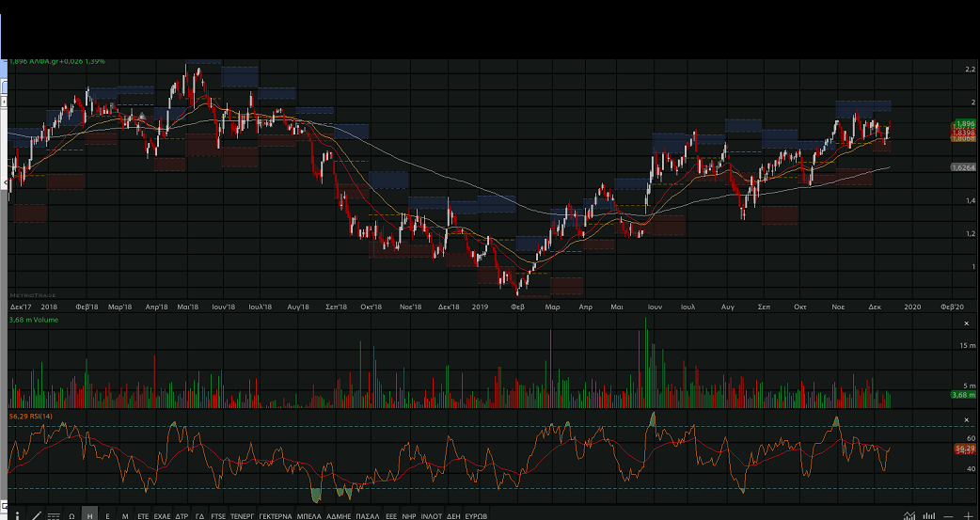Screen dimensions: 980x520
Task: Click the Ω symbol button
Action: pos(71,515)
